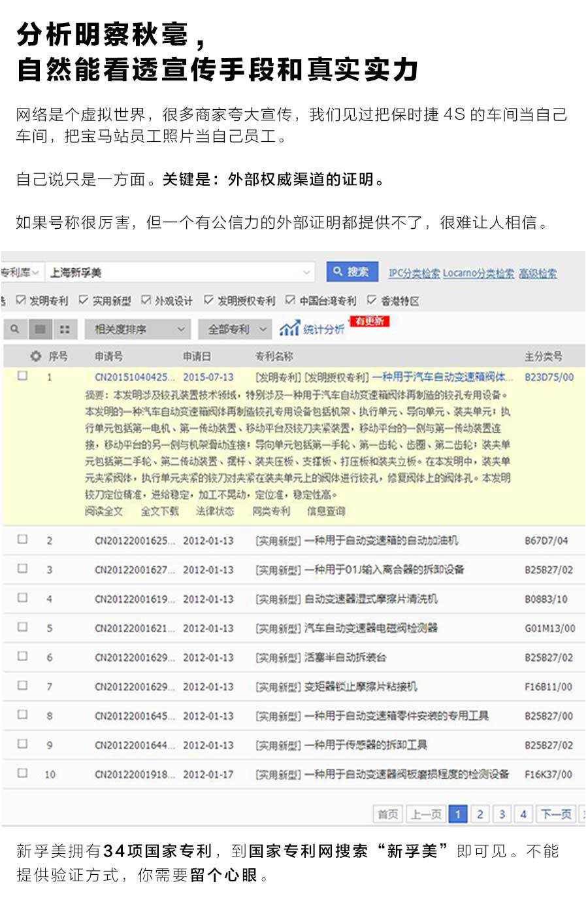Open the search magnifier icon in toolbar

pos(15,329)
